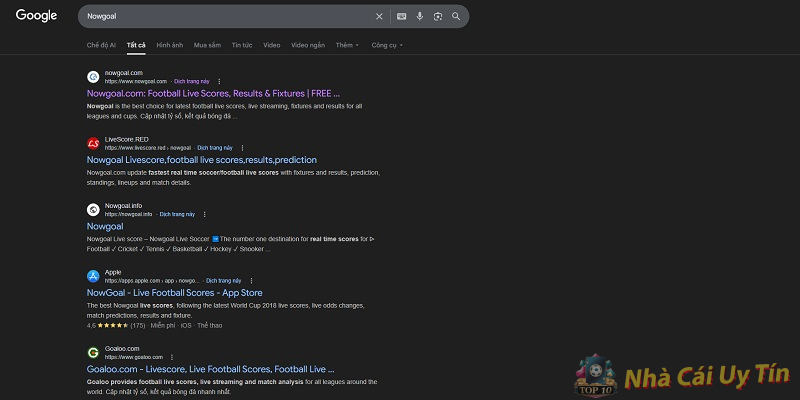Switch to the "Hình ảnh" images tab
800x400 pixels.
click(170, 45)
